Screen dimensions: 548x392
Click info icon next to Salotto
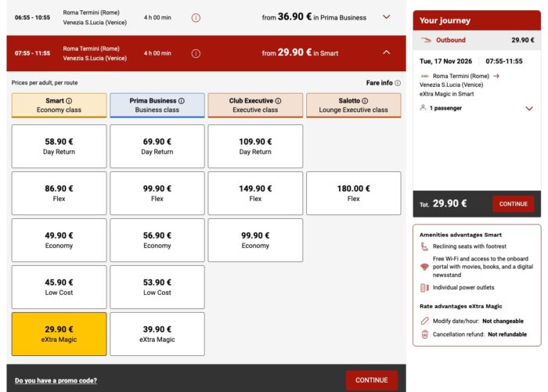[365, 101]
